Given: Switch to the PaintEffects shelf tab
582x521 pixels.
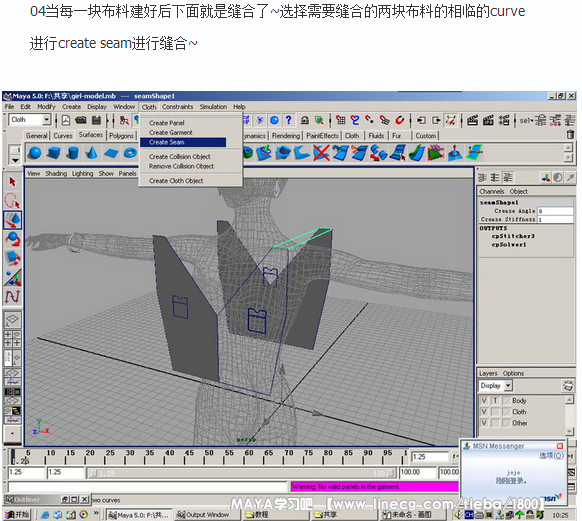Looking at the screenshot, I should click(322, 135).
